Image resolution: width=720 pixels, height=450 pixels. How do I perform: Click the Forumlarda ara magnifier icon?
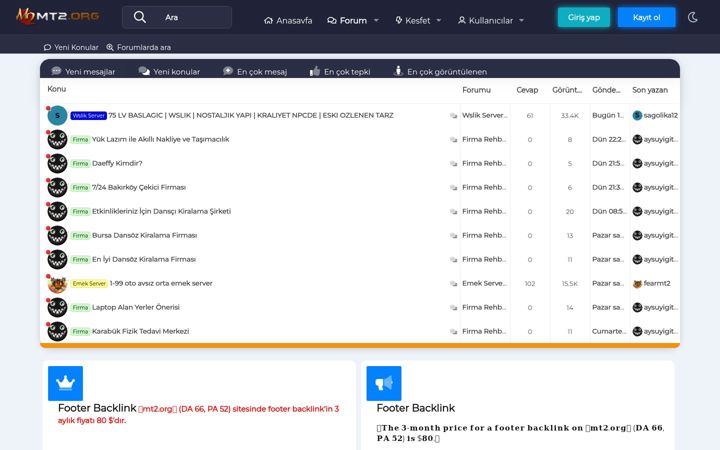click(110, 47)
